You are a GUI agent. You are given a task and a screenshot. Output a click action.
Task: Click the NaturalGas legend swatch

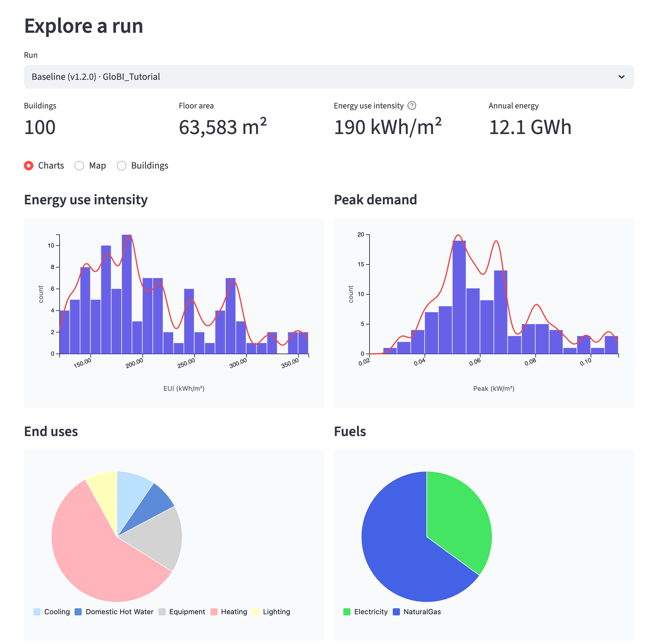(x=396, y=612)
